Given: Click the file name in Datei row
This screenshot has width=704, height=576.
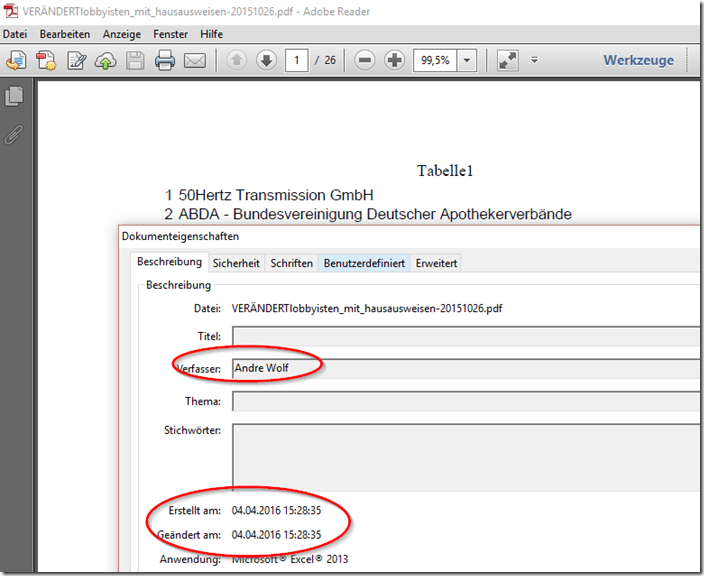Looking at the screenshot, I should click(x=367, y=308).
